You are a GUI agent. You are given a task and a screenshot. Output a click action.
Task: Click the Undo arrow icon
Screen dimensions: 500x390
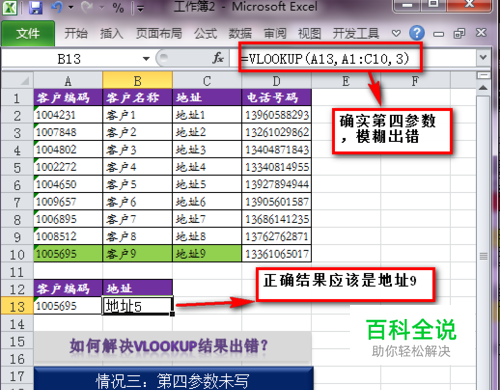click(x=57, y=7)
